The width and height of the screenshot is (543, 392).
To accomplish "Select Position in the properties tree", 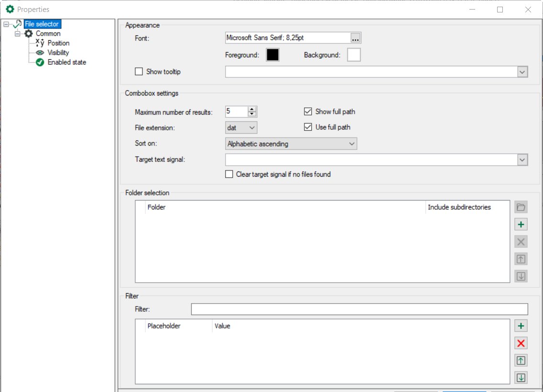I will click(58, 43).
